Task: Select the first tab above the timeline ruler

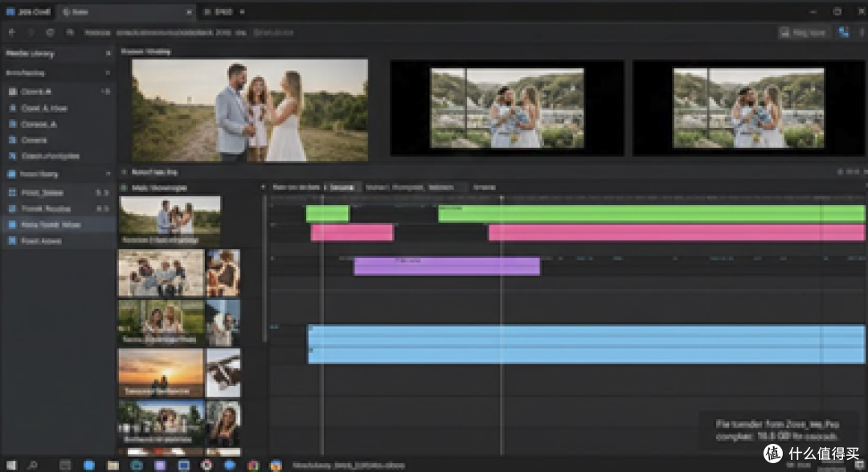Action: [296, 187]
